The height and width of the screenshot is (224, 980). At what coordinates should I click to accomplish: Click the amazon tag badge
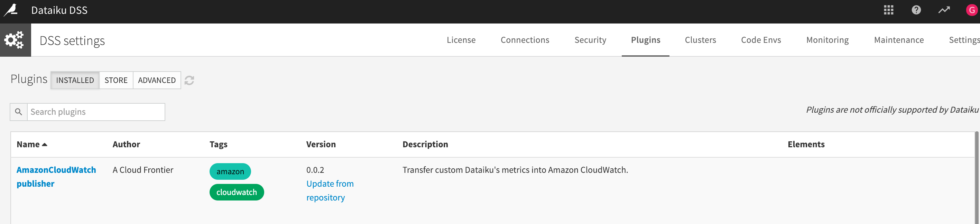click(230, 171)
